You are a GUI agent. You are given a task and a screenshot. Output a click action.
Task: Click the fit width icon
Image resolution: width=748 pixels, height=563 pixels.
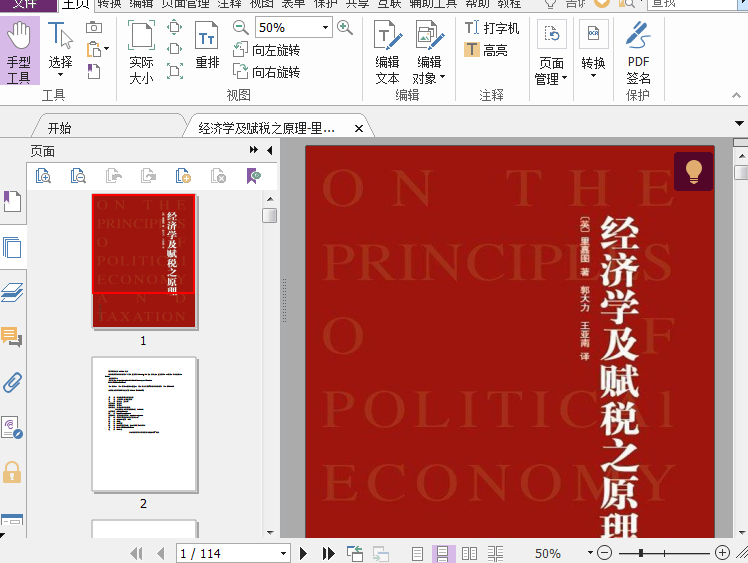(x=175, y=49)
